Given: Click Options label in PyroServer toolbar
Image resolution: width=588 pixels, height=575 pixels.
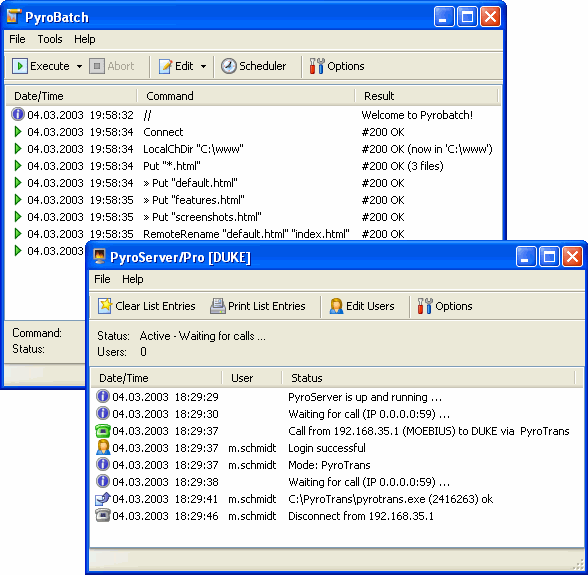Looking at the screenshot, I should click(454, 306).
